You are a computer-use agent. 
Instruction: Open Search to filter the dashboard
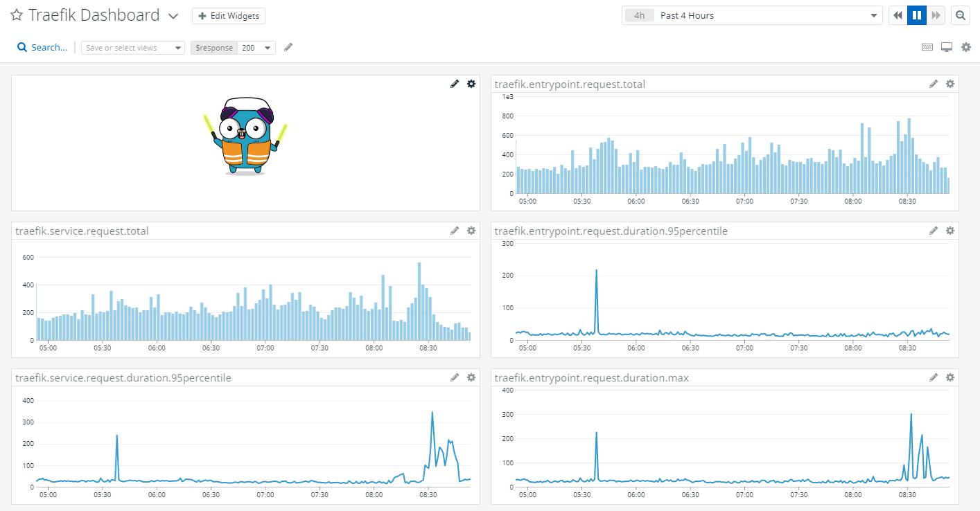click(42, 46)
